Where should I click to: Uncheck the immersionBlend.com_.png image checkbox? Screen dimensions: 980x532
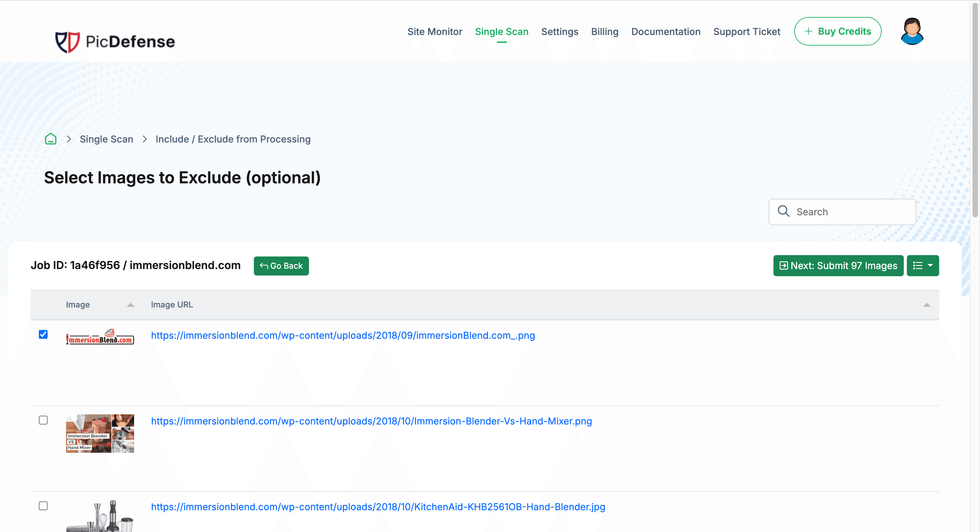[43, 334]
